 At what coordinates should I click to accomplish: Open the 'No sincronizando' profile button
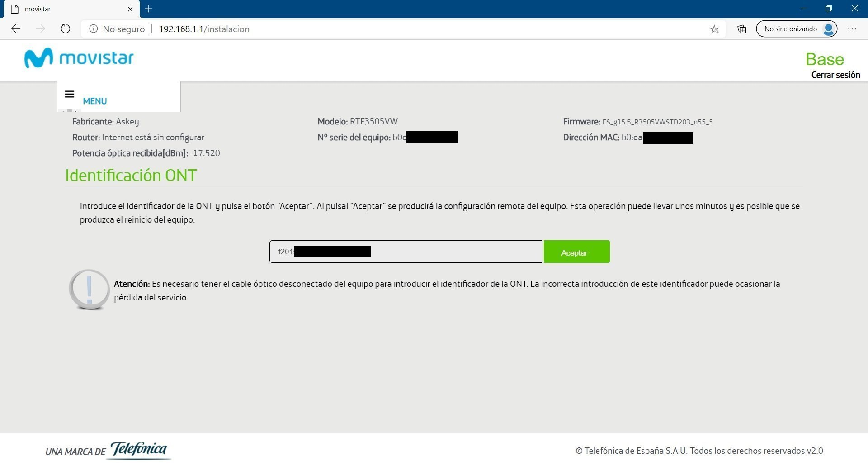coord(797,29)
